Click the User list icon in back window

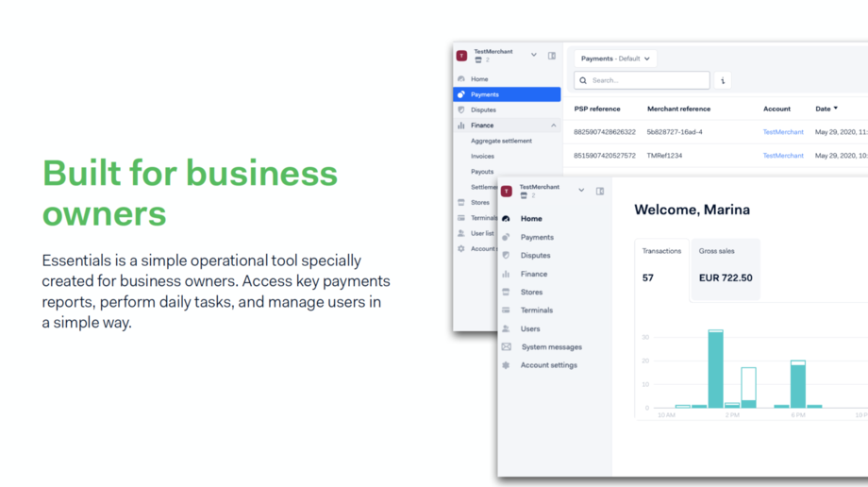(x=461, y=233)
